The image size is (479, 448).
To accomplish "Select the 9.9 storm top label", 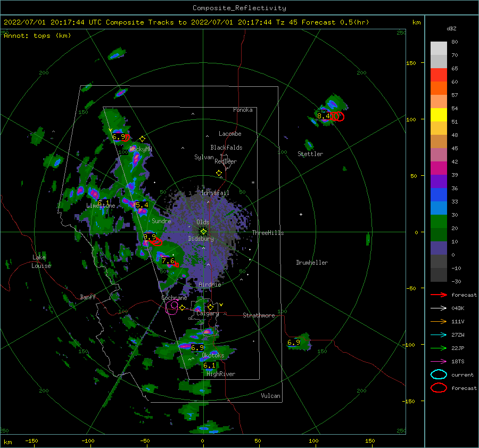I will (x=150, y=237).
